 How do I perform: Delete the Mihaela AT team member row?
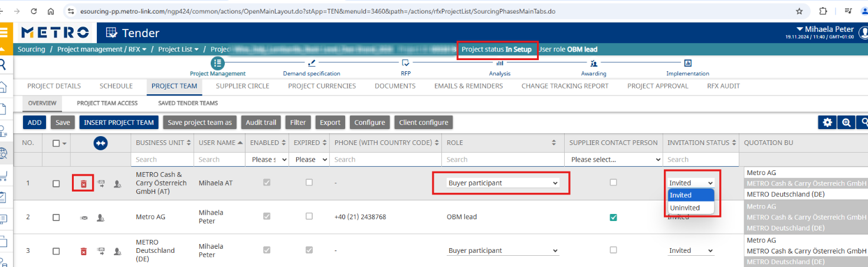point(83,183)
